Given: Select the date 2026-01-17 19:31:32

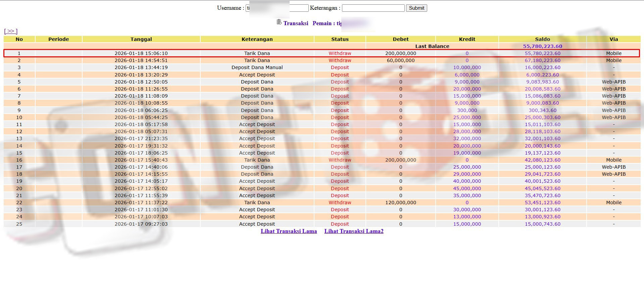Looking at the screenshot, I should tap(141, 146).
